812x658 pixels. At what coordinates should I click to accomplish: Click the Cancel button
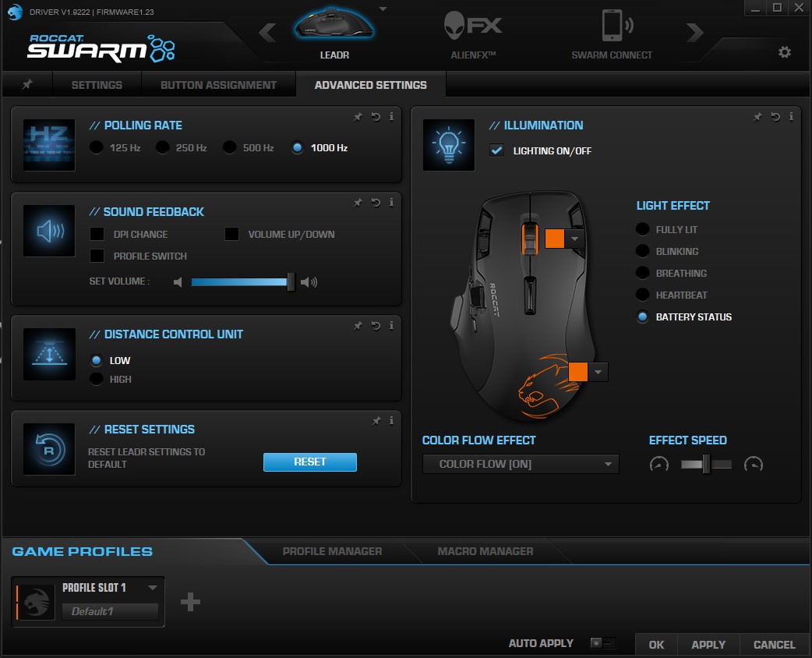tap(774, 645)
